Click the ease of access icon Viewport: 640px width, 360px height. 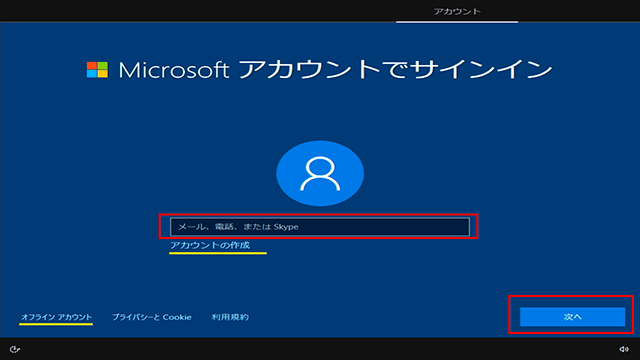tap(15, 349)
